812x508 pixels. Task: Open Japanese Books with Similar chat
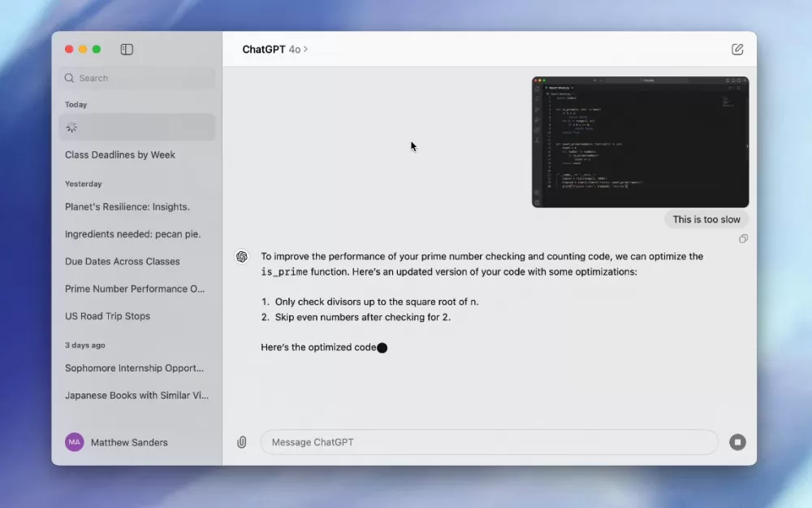point(136,396)
